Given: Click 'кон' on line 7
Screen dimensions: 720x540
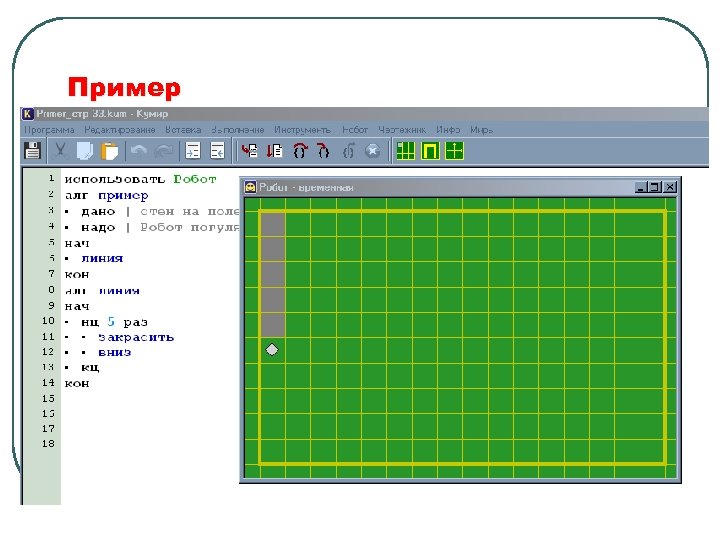Looking at the screenshot, I should (x=77, y=275).
